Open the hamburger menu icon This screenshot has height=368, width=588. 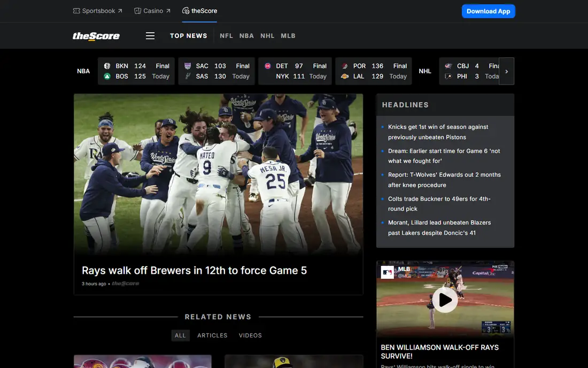pyautogui.click(x=150, y=36)
